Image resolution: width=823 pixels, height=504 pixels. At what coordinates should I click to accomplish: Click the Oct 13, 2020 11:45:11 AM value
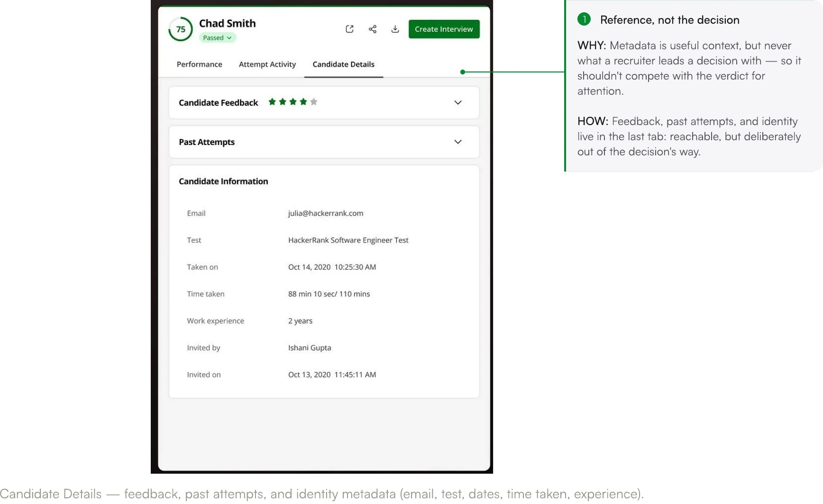coord(332,375)
